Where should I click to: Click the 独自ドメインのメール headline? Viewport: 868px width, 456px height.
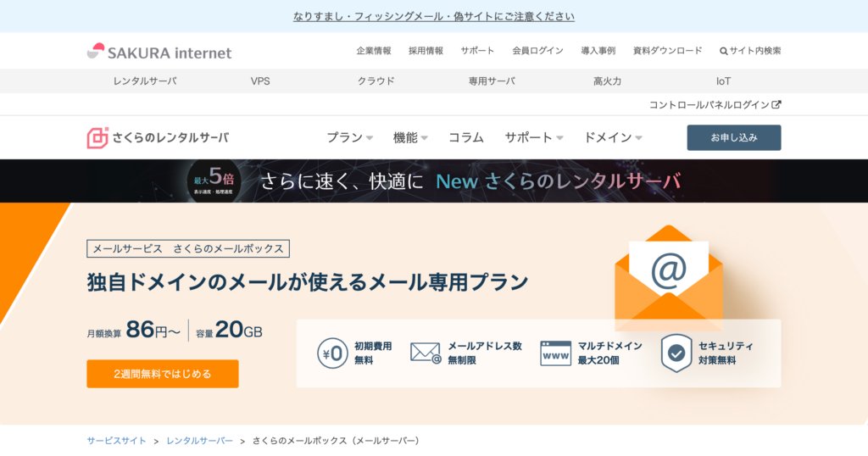[307, 282]
